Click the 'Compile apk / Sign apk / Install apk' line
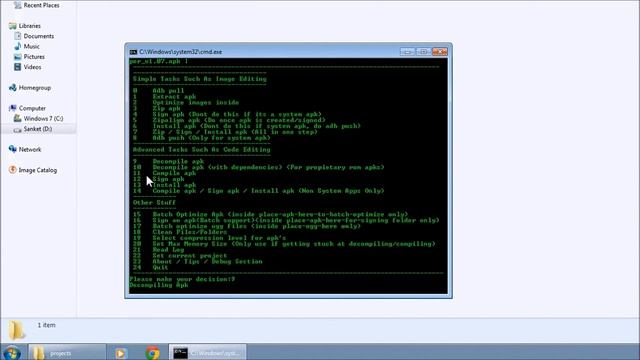This screenshot has width=640, height=360. coord(258,191)
